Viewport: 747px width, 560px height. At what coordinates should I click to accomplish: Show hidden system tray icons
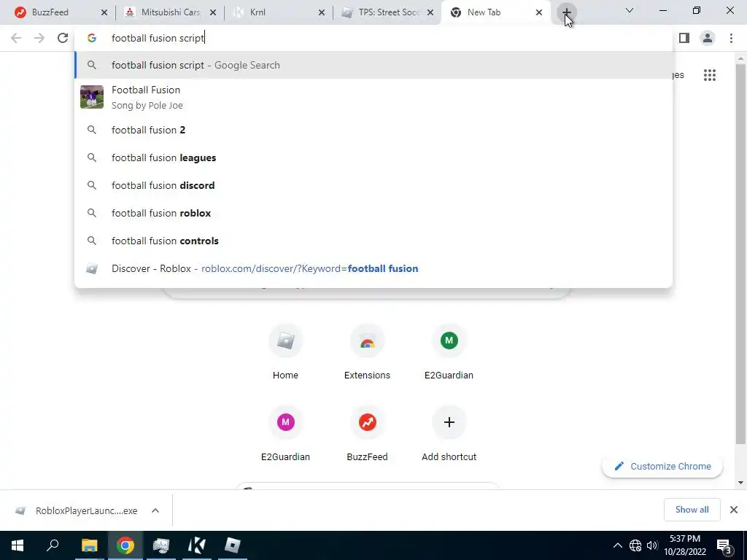pyautogui.click(x=617, y=545)
